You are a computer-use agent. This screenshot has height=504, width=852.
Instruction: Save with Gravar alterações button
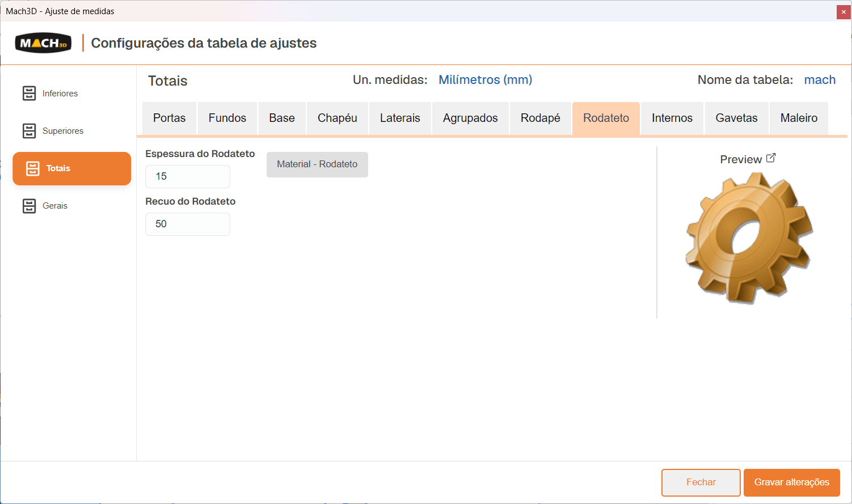click(x=792, y=482)
